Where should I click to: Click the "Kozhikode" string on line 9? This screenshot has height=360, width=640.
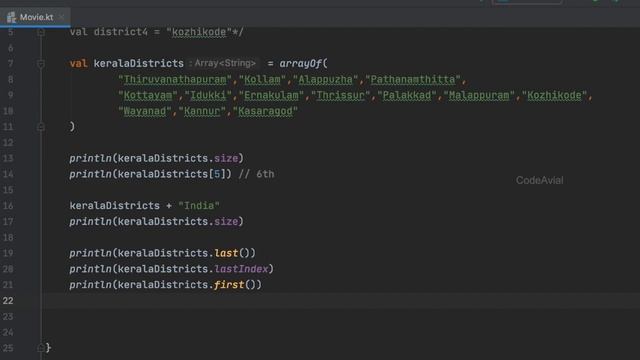(x=554, y=96)
